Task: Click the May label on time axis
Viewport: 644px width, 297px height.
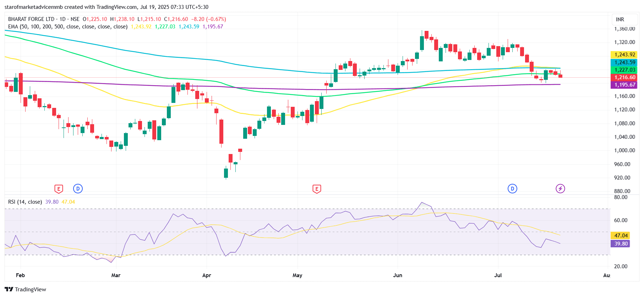Action: [298, 275]
